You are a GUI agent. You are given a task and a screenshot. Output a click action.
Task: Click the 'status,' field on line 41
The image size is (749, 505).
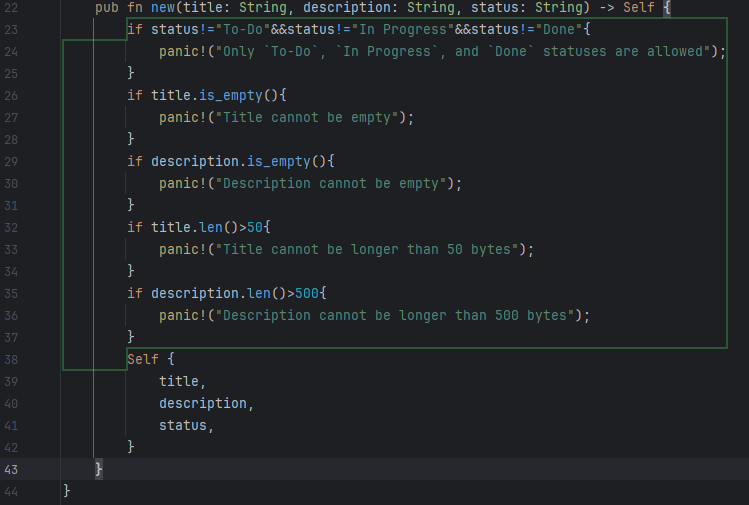click(186, 425)
